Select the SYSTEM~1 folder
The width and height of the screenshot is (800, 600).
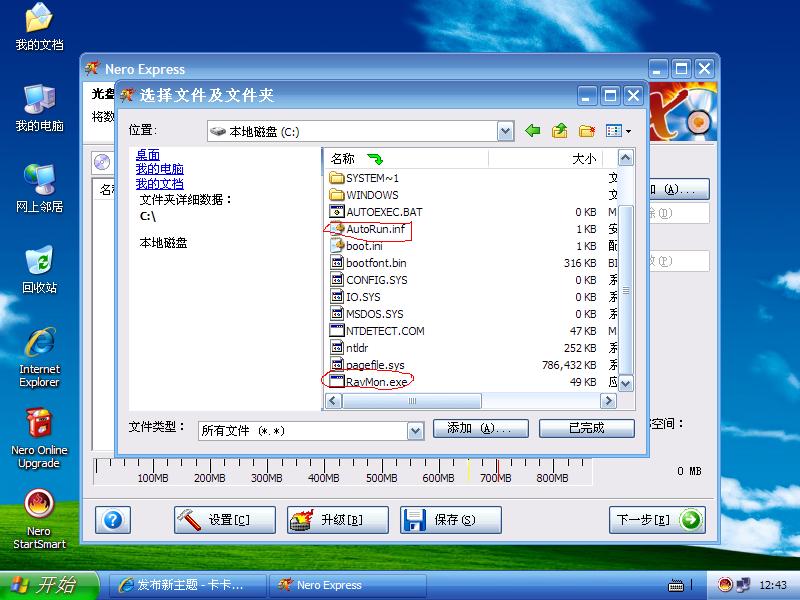(364, 178)
